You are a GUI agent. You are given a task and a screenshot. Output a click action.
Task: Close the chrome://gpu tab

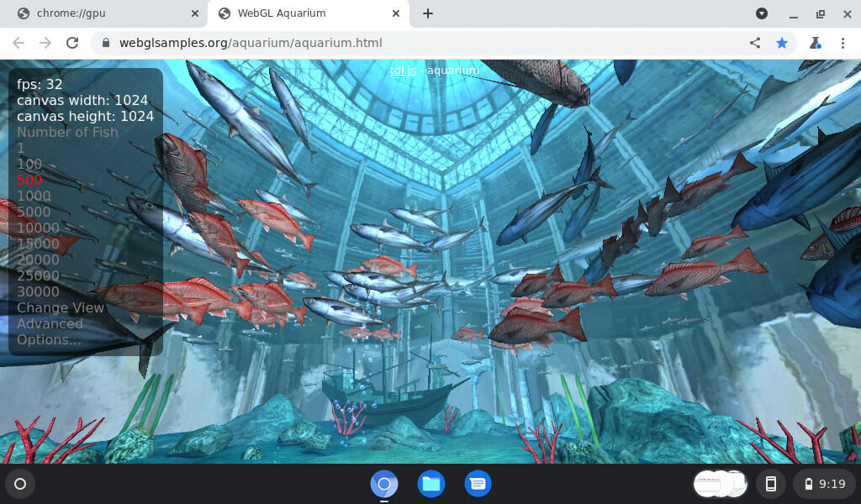195,13
